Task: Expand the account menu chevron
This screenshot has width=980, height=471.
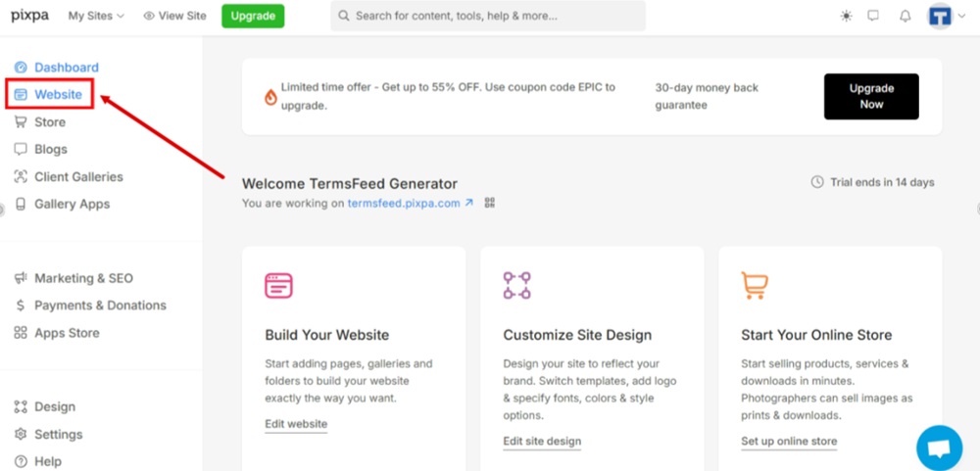Action: [961, 17]
